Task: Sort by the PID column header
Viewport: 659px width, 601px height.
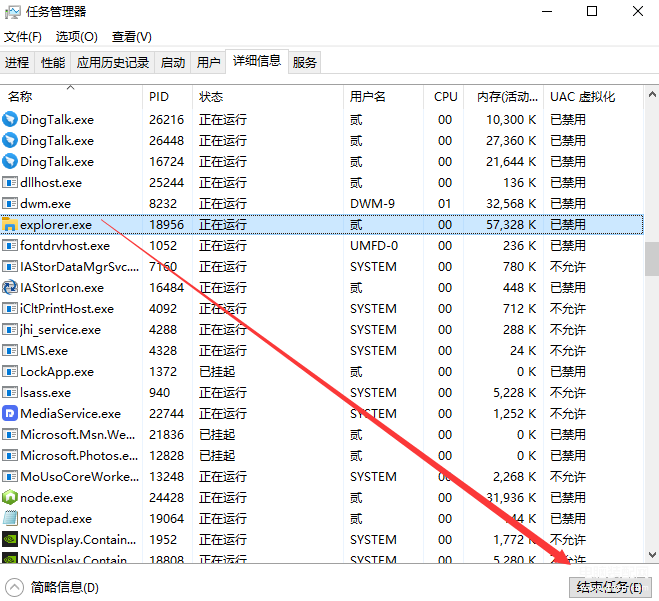Action: 167,97
